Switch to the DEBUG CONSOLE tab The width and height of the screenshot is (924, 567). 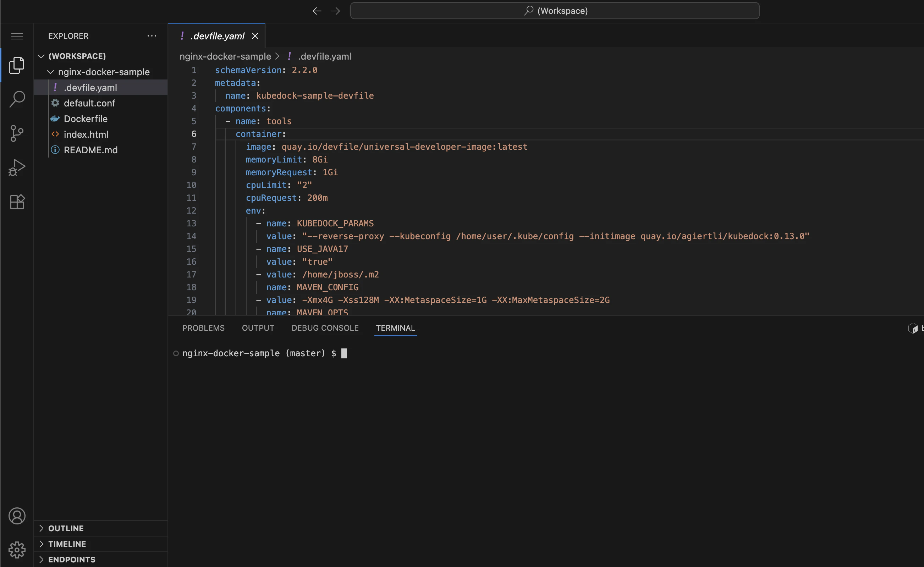325,328
